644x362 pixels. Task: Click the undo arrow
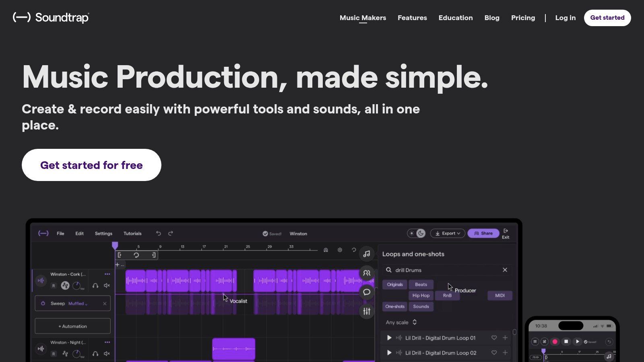(158, 233)
